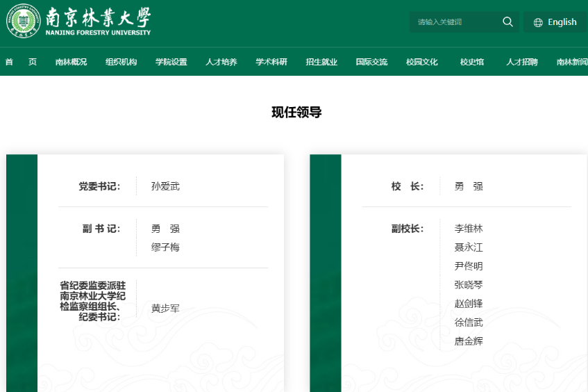Open the 首页 home menu item
588x392 pixels.
click(21, 62)
